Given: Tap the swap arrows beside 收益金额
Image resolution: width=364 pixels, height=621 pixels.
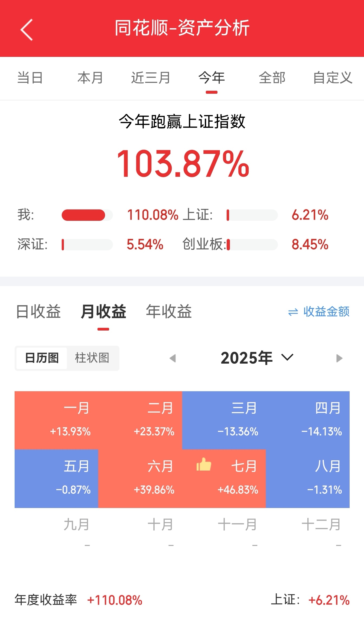Looking at the screenshot, I should [x=293, y=312].
